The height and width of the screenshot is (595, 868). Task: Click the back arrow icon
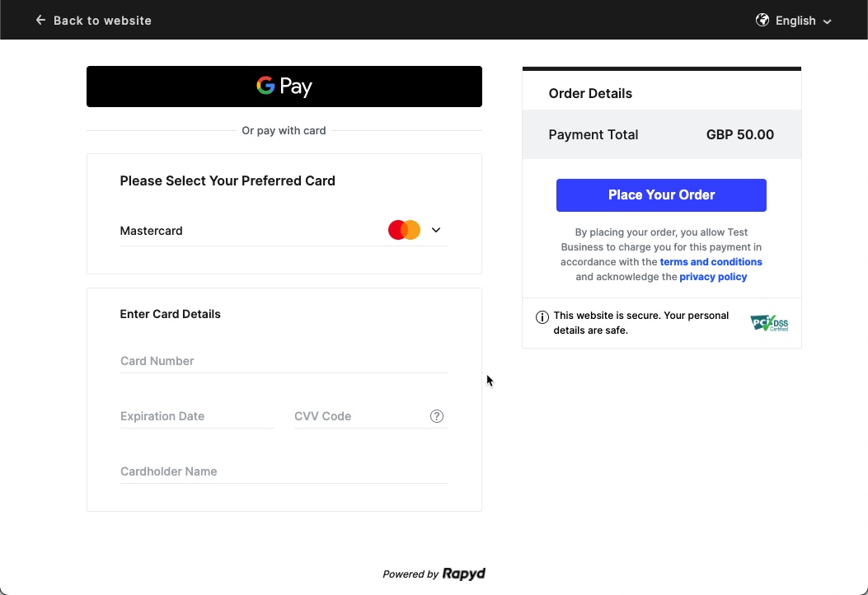(x=40, y=21)
